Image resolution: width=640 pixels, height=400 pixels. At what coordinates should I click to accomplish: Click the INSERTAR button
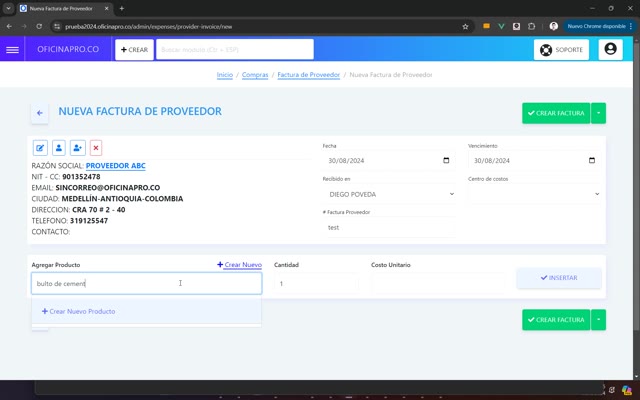pos(559,278)
